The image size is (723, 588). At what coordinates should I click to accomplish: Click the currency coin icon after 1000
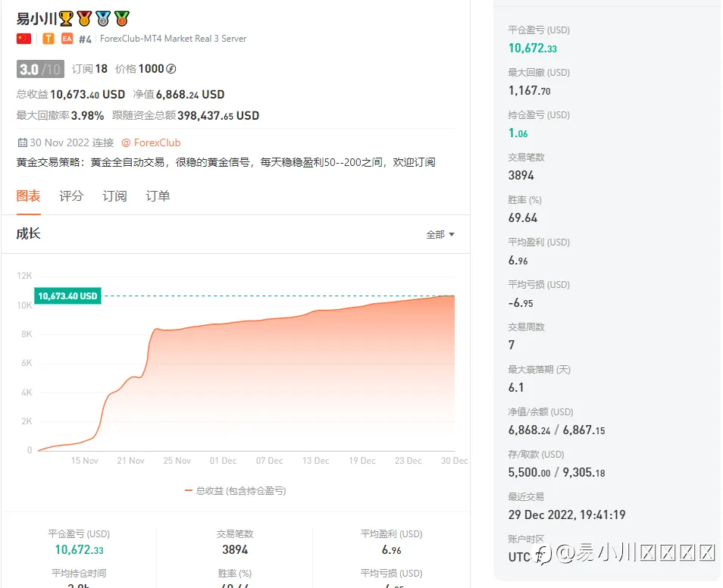point(171,69)
